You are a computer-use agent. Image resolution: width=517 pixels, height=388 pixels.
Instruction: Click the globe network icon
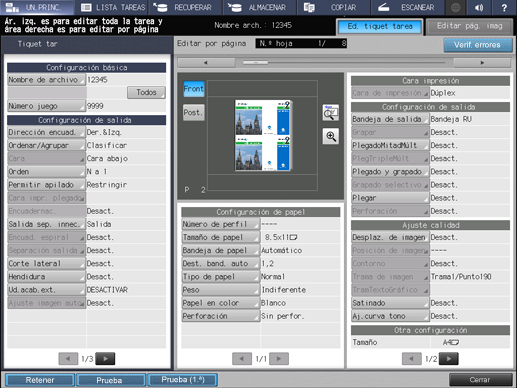(455, 7)
